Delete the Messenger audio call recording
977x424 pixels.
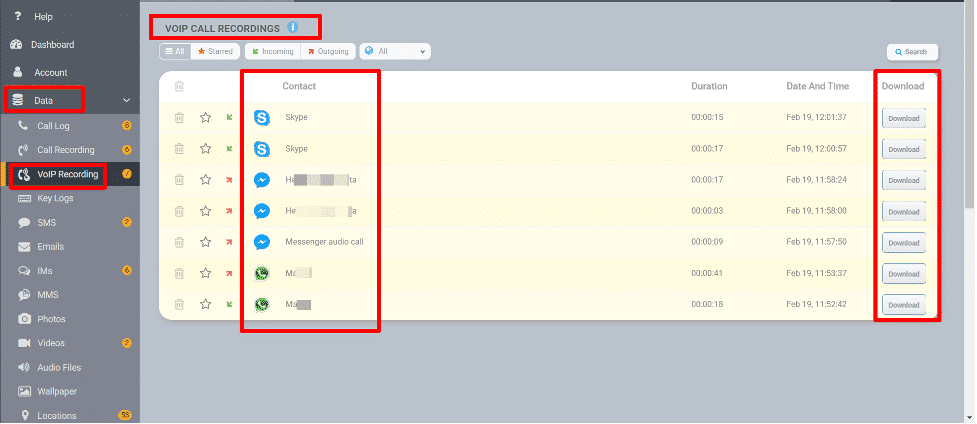[179, 242]
